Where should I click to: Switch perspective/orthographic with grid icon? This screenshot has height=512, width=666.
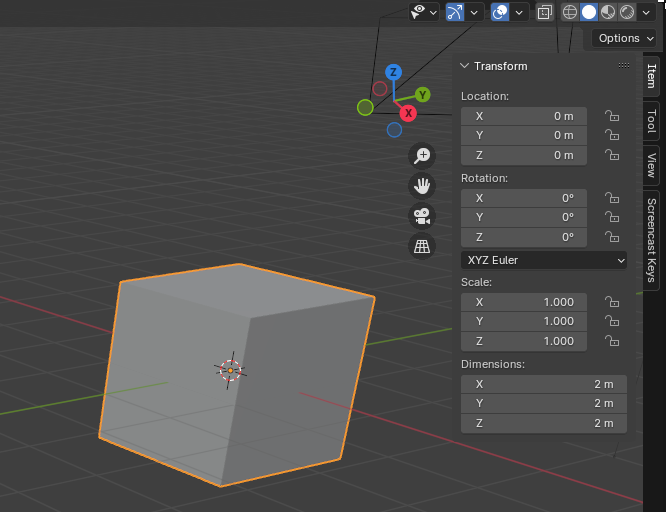tap(422, 246)
